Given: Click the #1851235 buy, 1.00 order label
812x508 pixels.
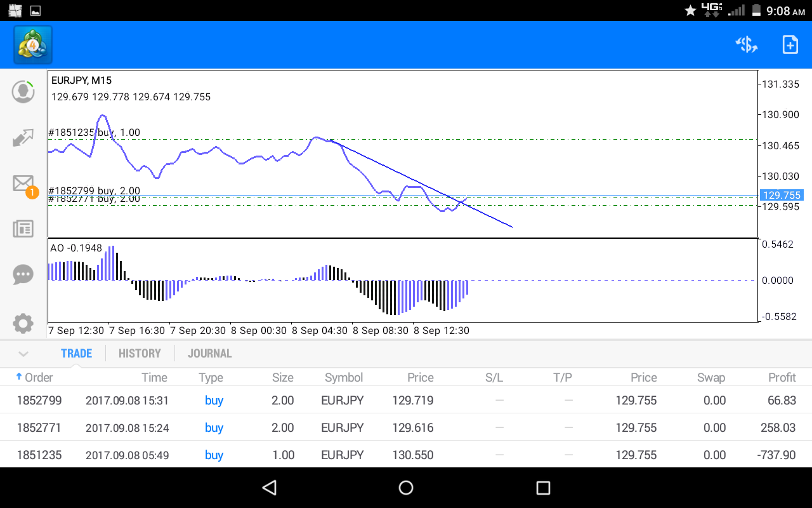Looking at the screenshot, I should (95, 133).
